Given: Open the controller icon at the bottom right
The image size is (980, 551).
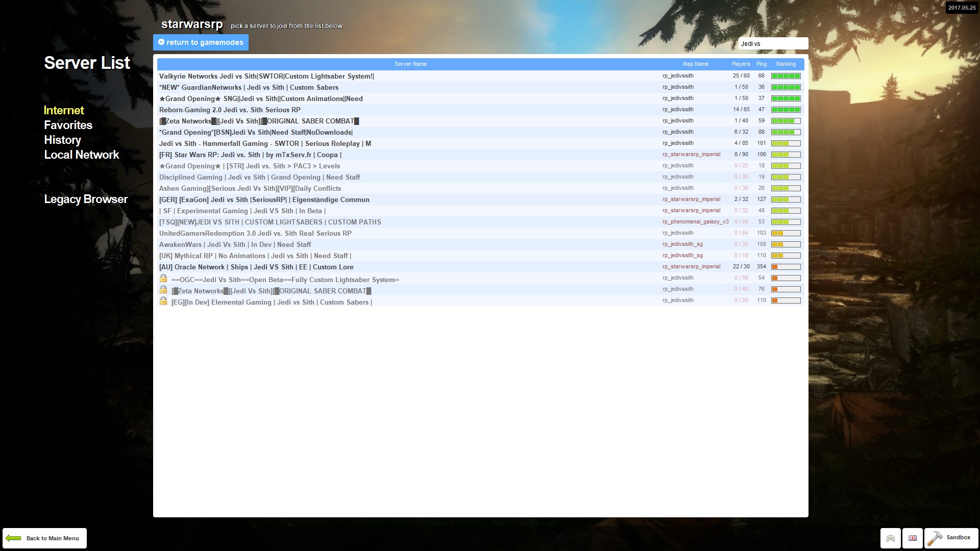Looking at the screenshot, I should pyautogui.click(x=890, y=538).
